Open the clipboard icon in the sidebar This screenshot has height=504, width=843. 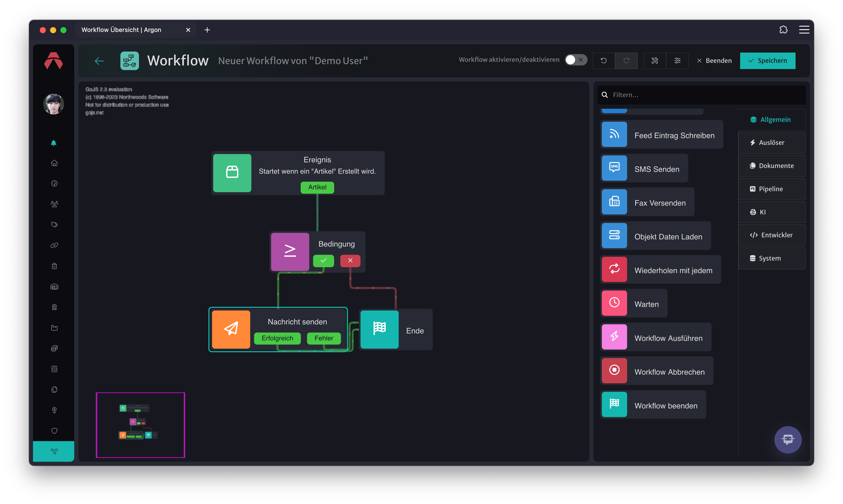(54, 266)
